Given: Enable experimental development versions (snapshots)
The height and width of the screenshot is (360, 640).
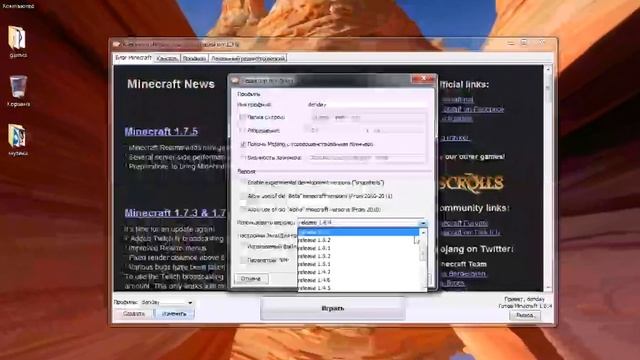Looking at the screenshot, I should click(x=242, y=183).
